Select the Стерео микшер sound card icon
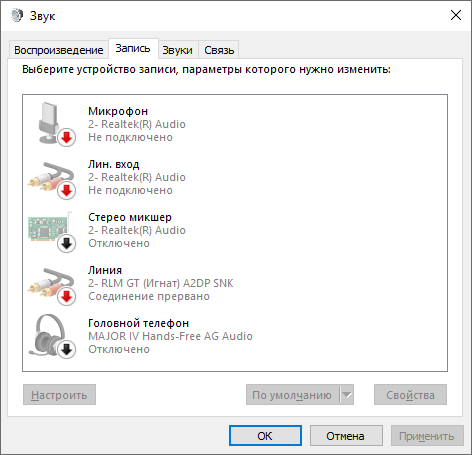 tap(51, 231)
